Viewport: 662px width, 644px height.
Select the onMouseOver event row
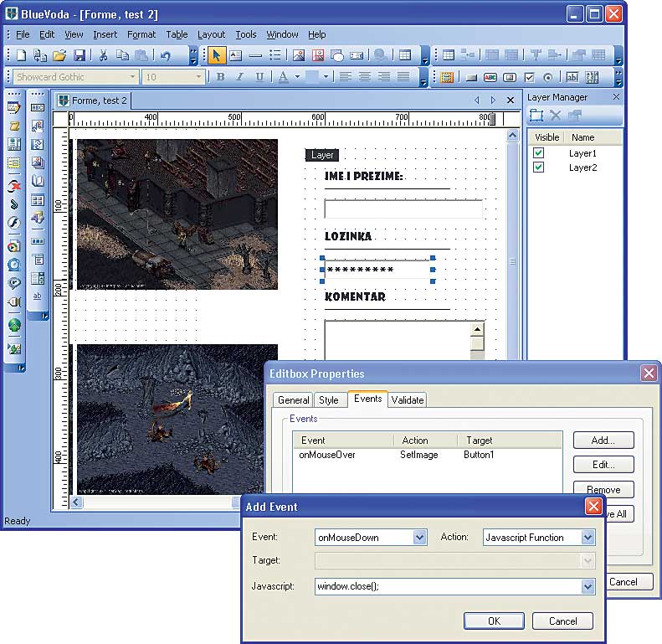tap(428, 455)
